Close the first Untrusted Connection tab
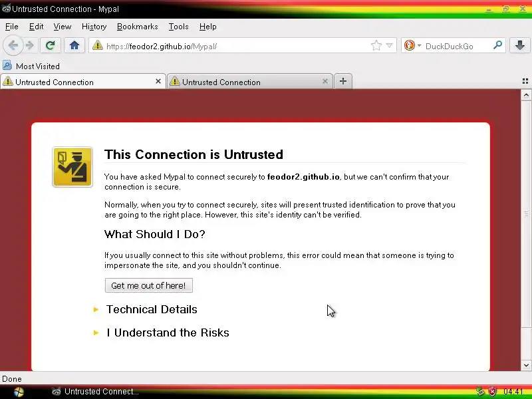 [x=158, y=81]
